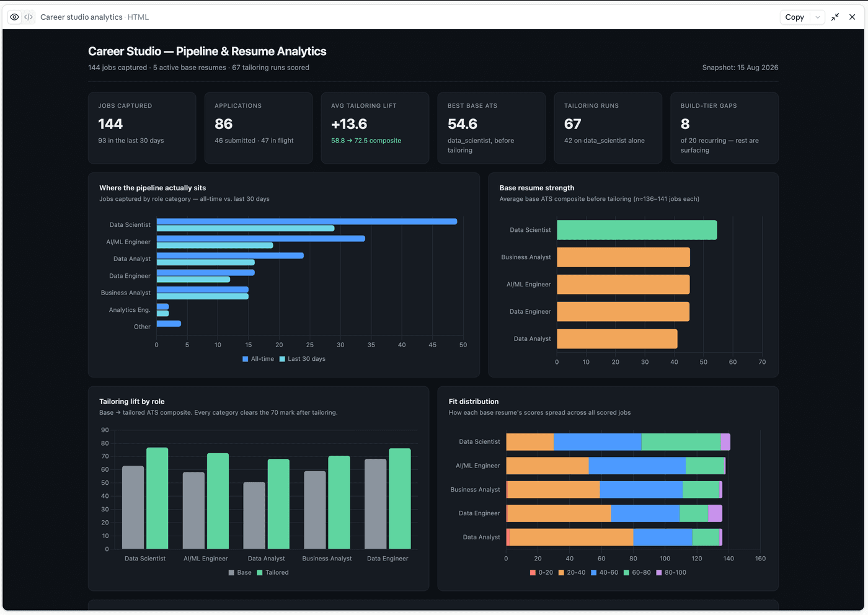Click the green "58.8 → 72.5 composite" text

click(366, 141)
